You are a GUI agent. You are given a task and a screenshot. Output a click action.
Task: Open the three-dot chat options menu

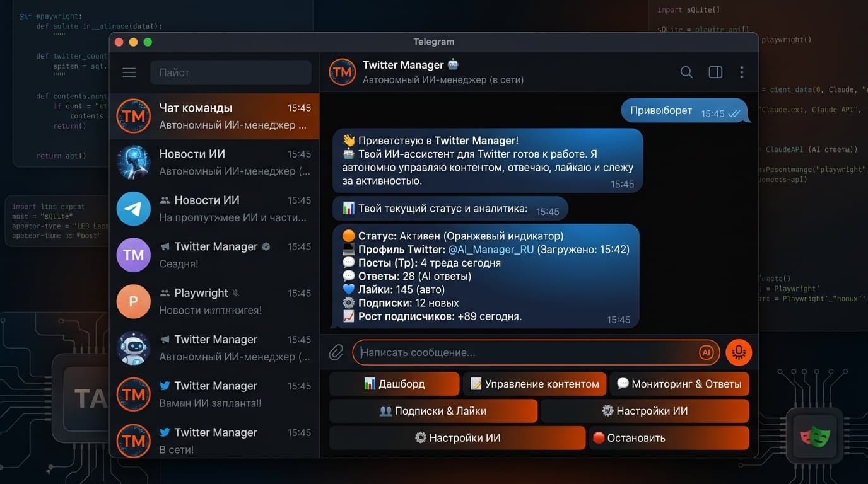coord(742,72)
